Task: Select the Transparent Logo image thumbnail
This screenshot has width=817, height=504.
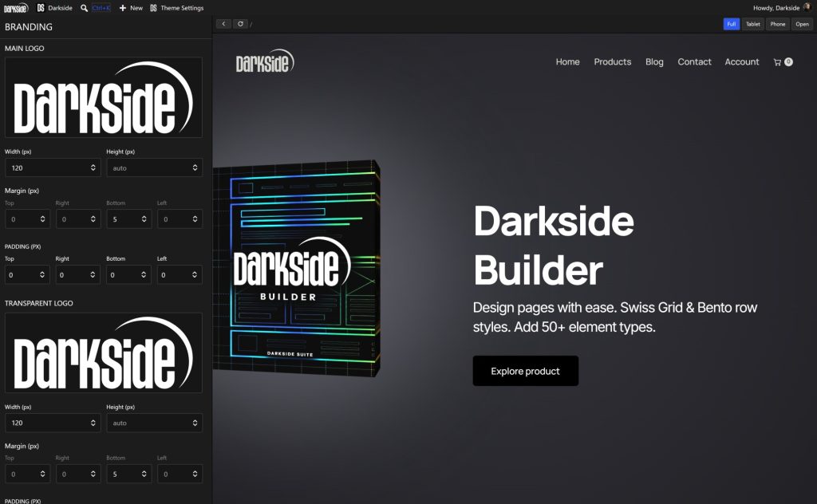Action: [103, 352]
